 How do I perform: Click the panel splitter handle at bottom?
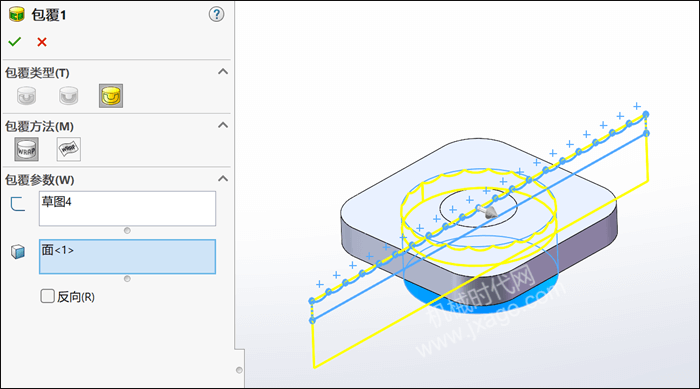point(239,370)
